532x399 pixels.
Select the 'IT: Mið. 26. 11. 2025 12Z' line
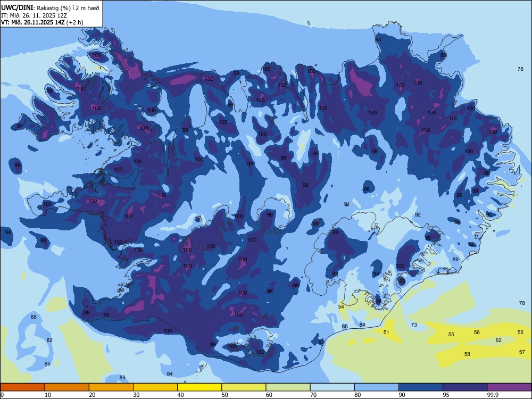click(34, 15)
